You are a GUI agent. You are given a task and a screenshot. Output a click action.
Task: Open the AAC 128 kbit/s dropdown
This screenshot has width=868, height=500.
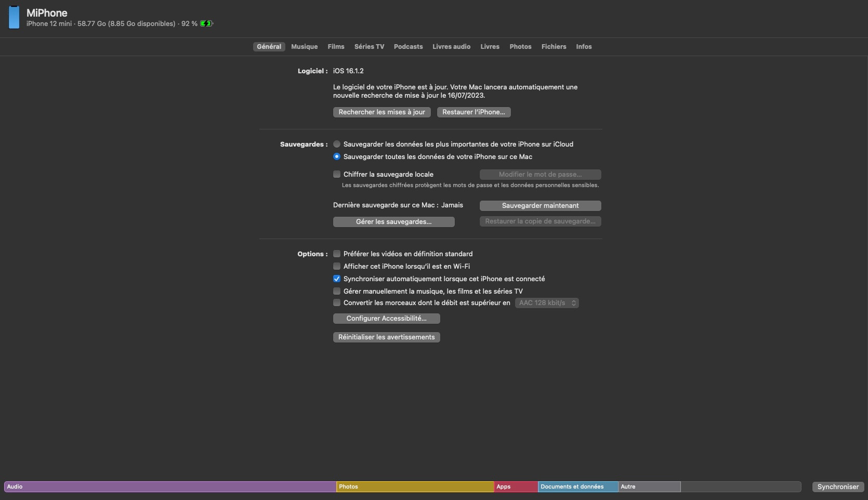tap(547, 303)
